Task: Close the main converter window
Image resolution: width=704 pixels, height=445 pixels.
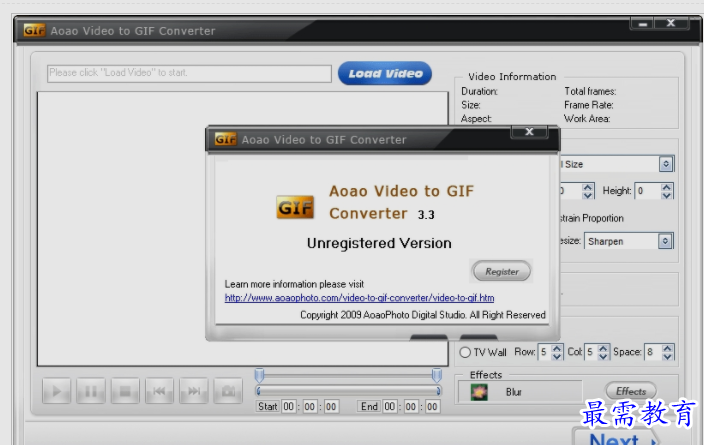Action: 671,23
